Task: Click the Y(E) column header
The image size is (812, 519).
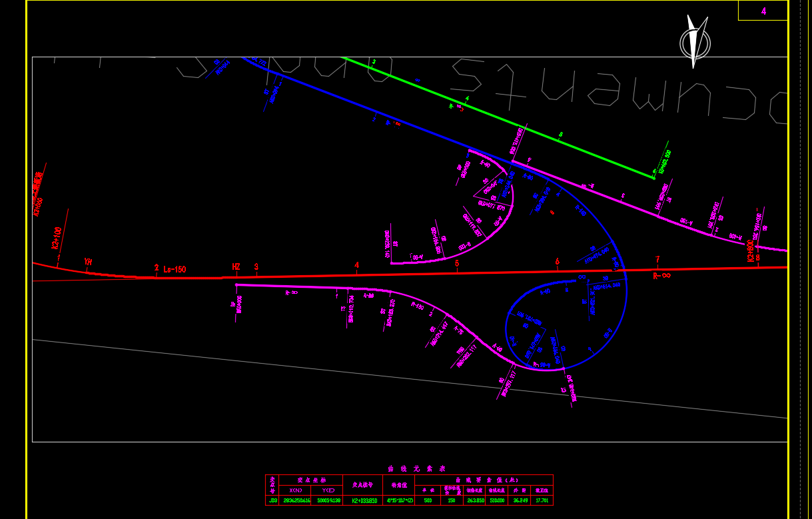Action: point(328,490)
